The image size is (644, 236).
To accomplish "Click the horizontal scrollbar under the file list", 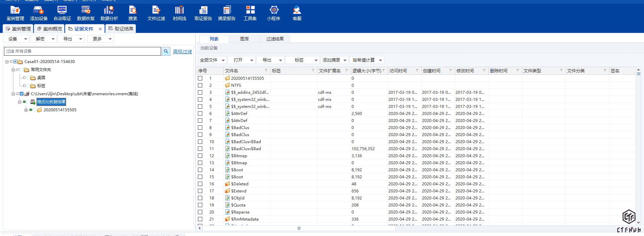I will (x=299, y=228).
